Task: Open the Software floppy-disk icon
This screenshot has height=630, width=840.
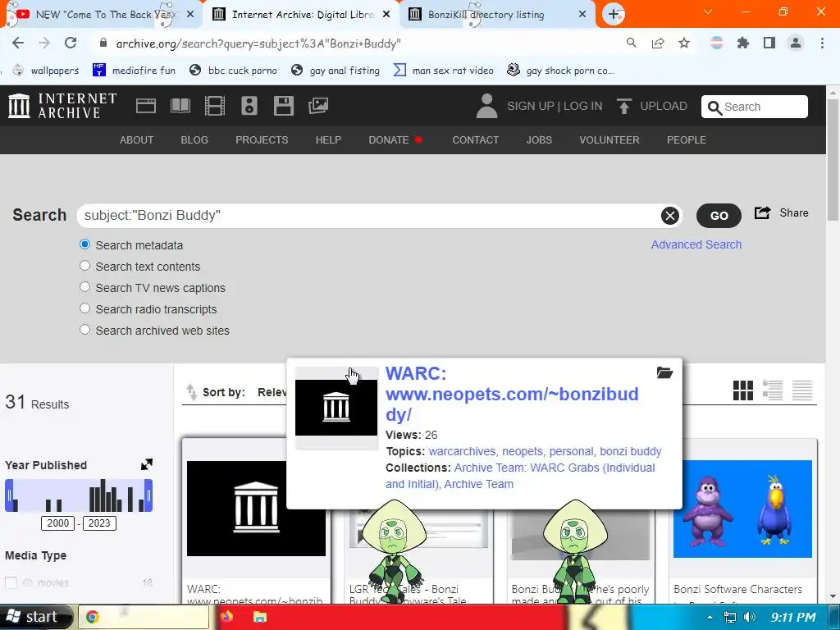Action: 283,106
